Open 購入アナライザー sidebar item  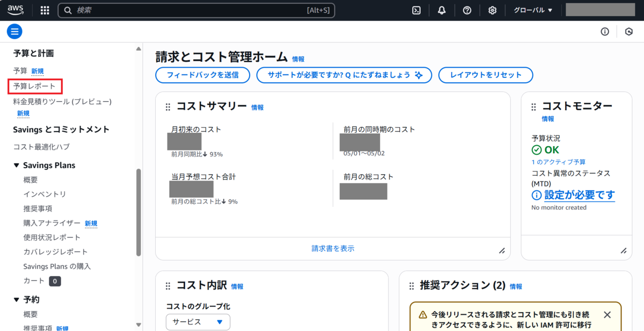tap(52, 223)
